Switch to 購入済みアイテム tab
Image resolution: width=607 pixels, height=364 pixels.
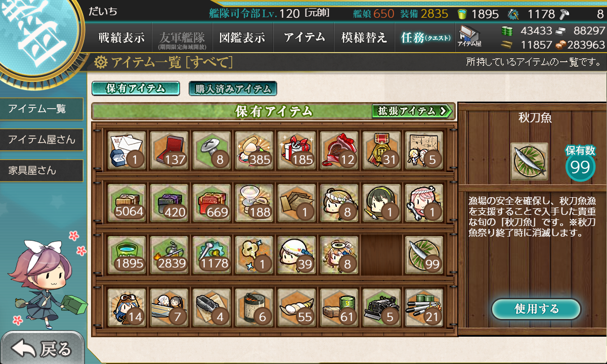click(x=233, y=88)
